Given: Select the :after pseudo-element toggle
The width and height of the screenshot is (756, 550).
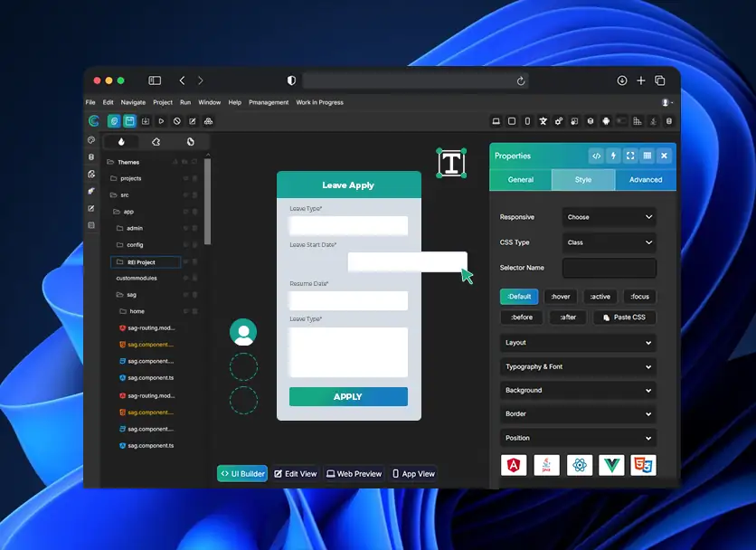Looking at the screenshot, I should [568, 317].
